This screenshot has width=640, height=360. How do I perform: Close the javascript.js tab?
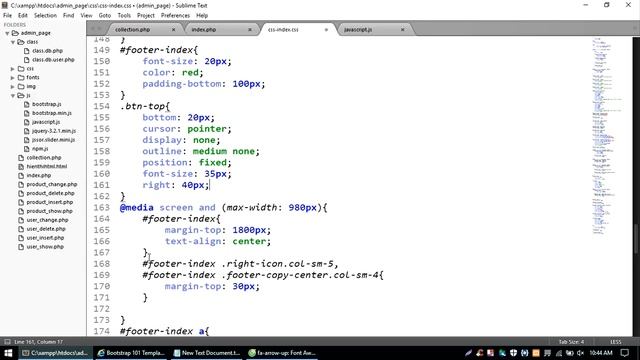402,29
